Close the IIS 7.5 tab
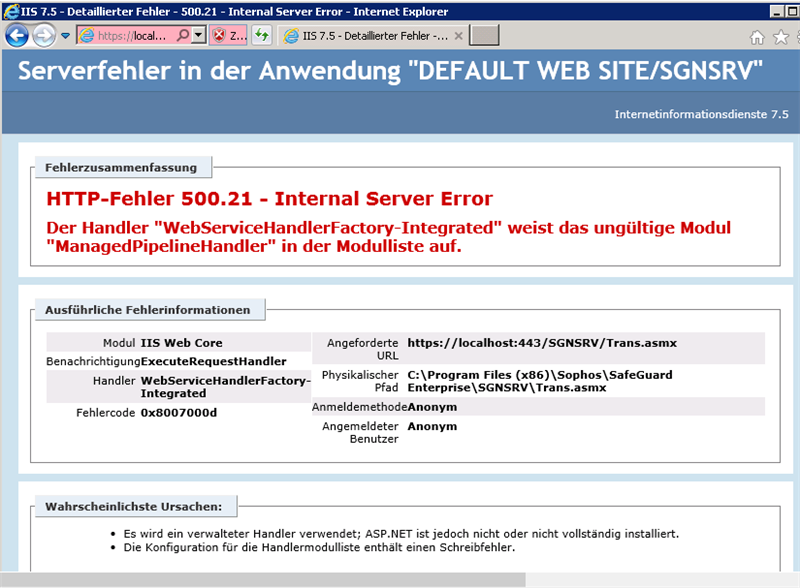 pyautogui.click(x=458, y=36)
